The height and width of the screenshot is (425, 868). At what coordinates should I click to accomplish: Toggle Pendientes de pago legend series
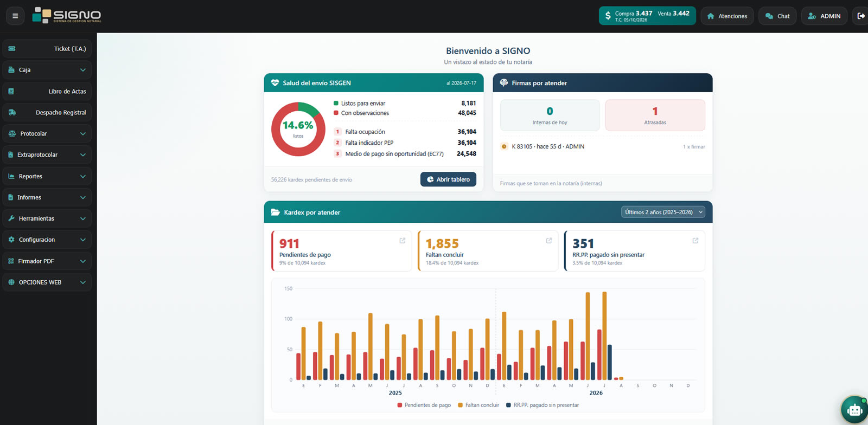click(x=424, y=405)
